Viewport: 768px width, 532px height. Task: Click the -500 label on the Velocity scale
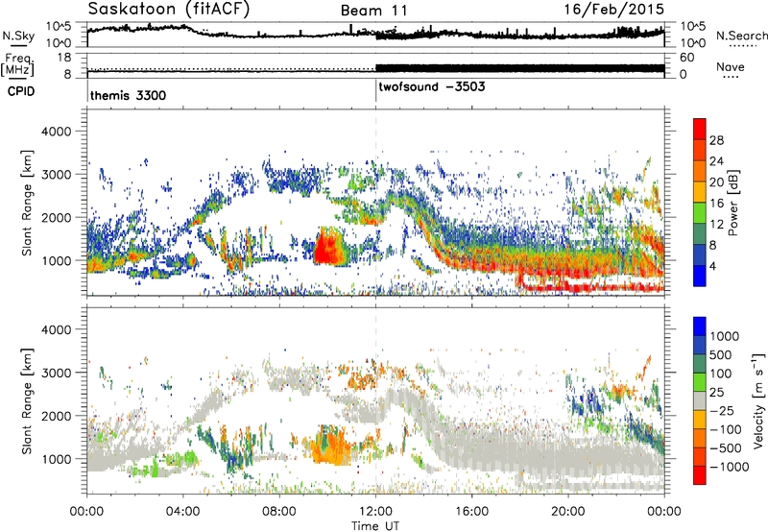point(726,448)
